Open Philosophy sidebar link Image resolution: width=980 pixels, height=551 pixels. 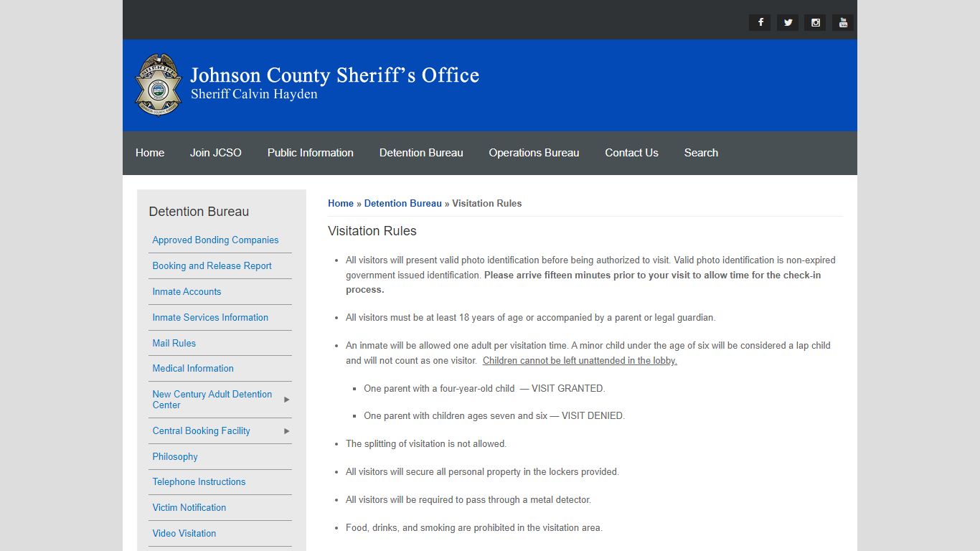tap(175, 456)
